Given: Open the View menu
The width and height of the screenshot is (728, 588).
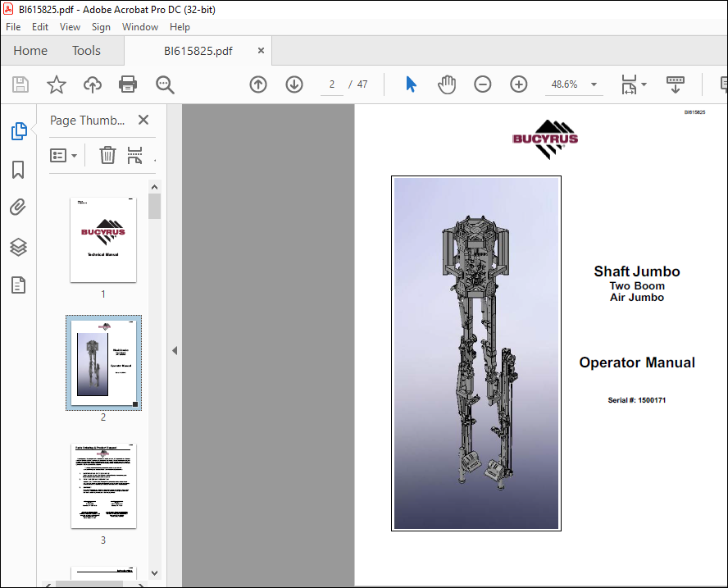Looking at the screenshot, I should click(71, 27).
